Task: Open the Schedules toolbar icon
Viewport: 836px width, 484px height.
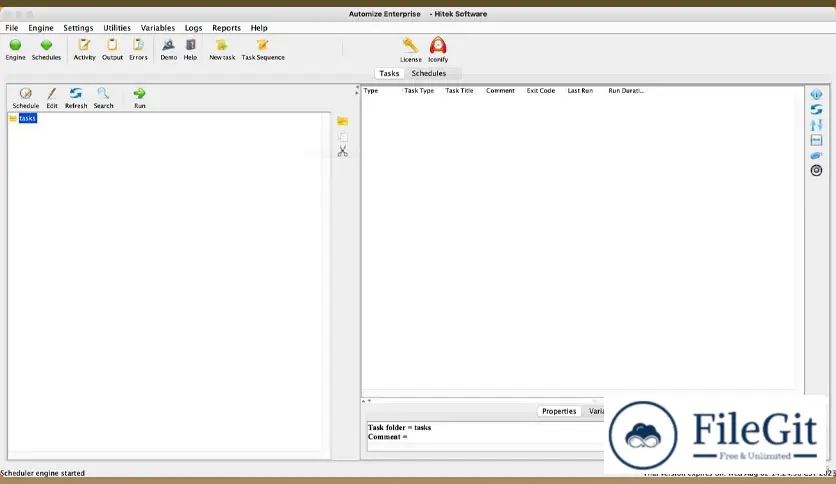Action: [x=46, y=46]
